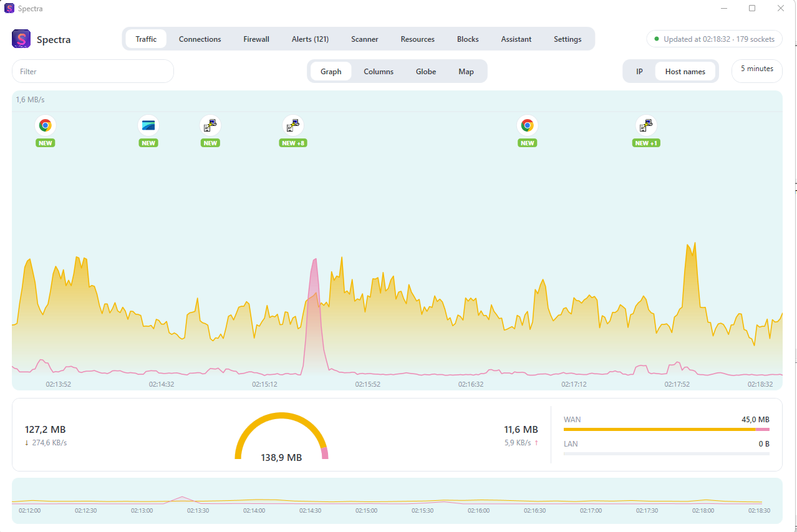Open the Settings tab
The width and height of the screenshot is (797, 532).
tap(568, 39)
